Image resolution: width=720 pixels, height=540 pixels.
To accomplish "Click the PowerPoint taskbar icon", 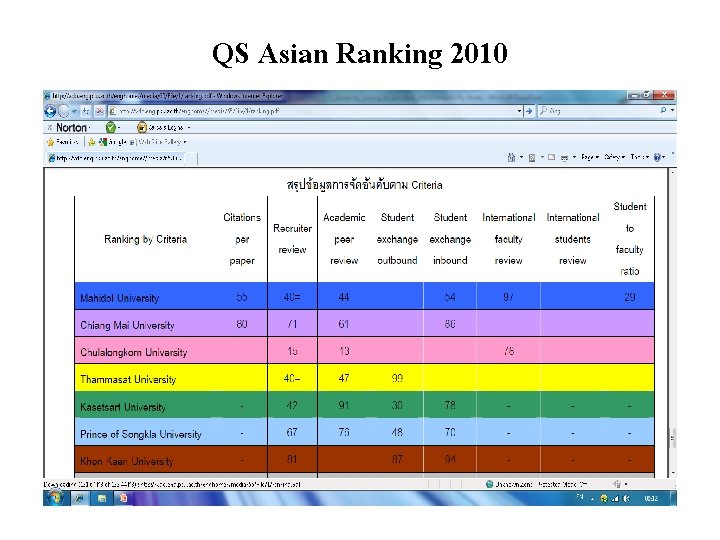I will 124,498.
